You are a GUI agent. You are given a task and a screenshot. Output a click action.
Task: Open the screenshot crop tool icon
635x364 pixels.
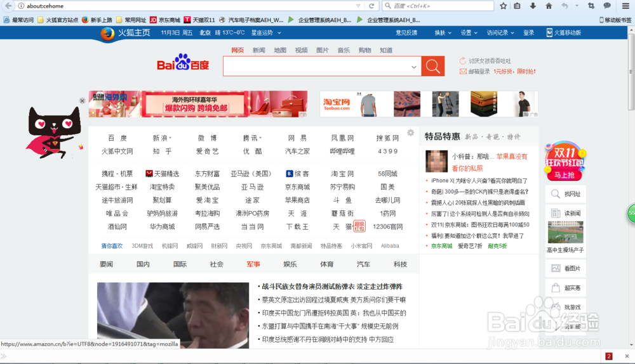click(591, 6)
